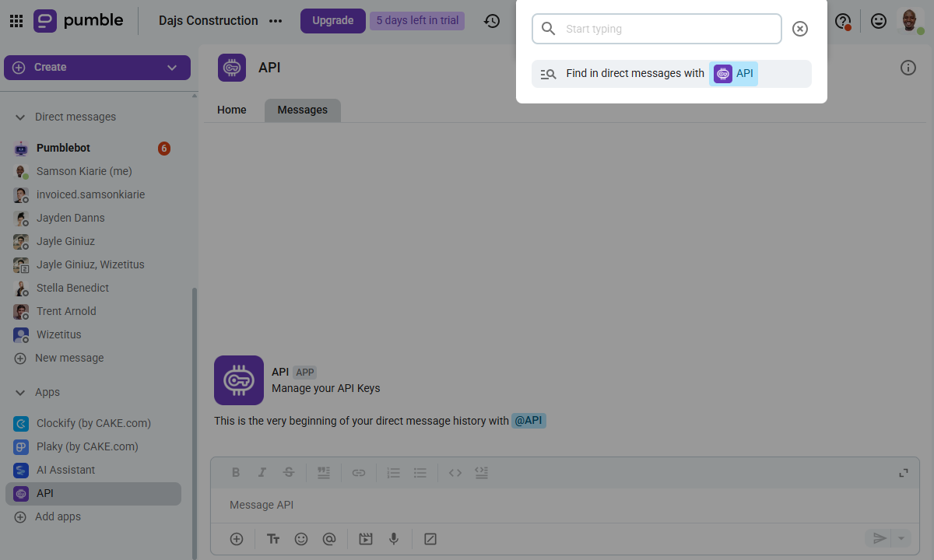This screenshot has height=560, width=934.
Task: Open Plaky (by CAKE.com) app
Action: point(95,446)
